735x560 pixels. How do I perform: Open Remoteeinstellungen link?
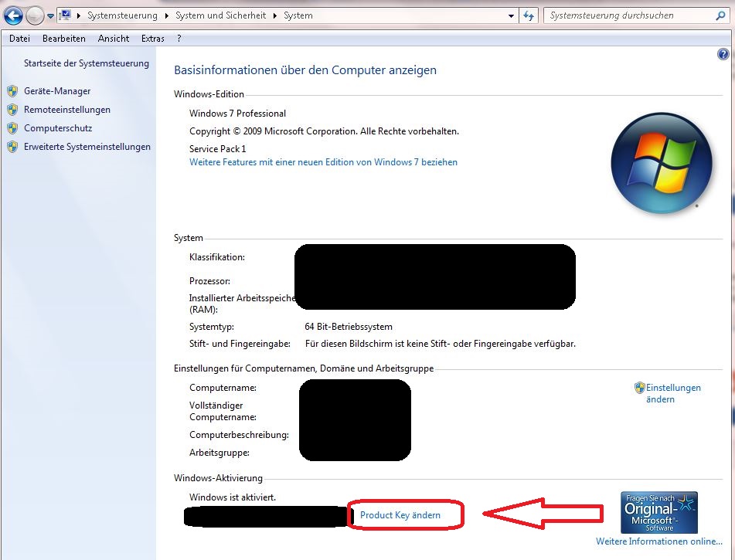pyautogui.click(x=67, y=110)
